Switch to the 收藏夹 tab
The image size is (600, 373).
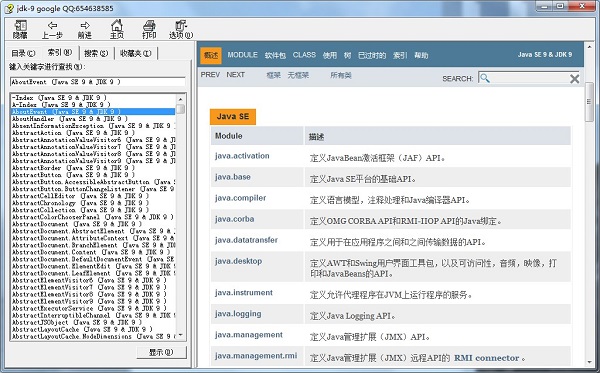136,53
